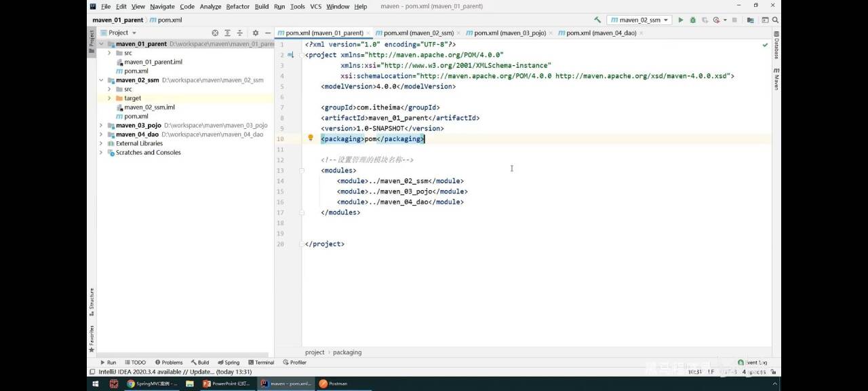
Task: Click the Run with Coverage icon
Action: (x=705, y=20)
